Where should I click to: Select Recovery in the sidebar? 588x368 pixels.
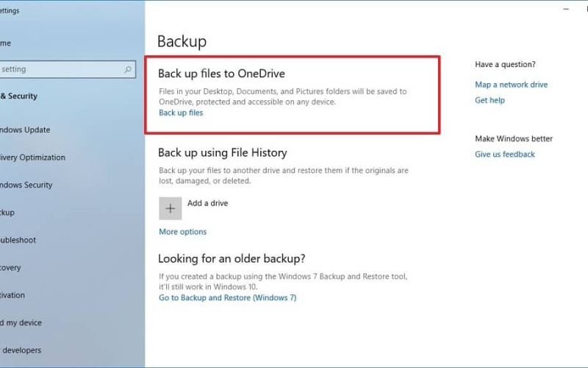pyautogui.click(x=10, y=268)
